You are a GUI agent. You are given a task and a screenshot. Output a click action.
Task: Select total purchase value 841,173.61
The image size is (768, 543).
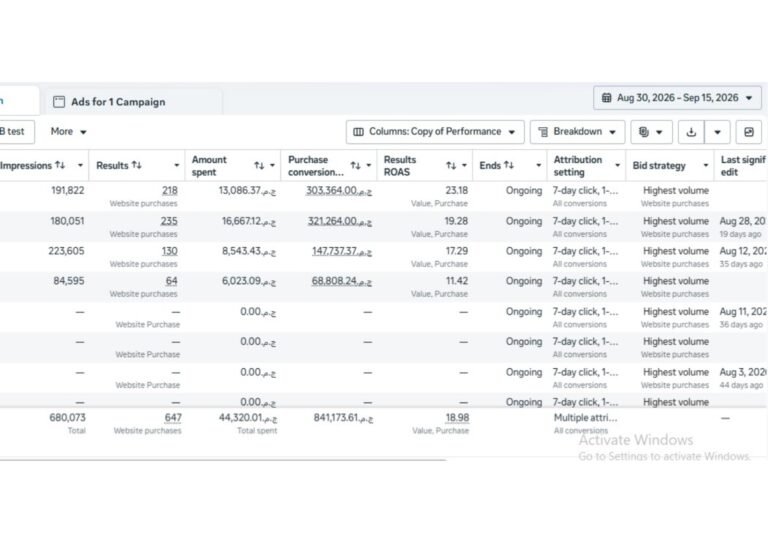[x=343, y=418]
